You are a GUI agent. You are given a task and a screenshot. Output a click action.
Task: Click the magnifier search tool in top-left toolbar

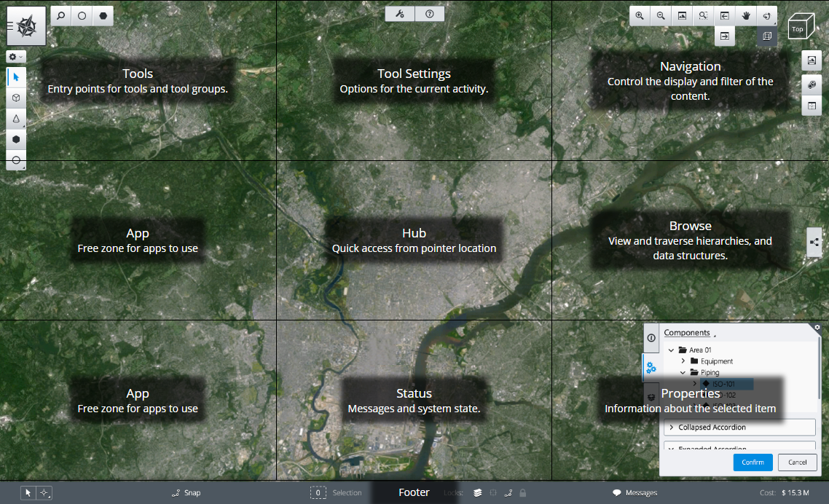(60, 16)
